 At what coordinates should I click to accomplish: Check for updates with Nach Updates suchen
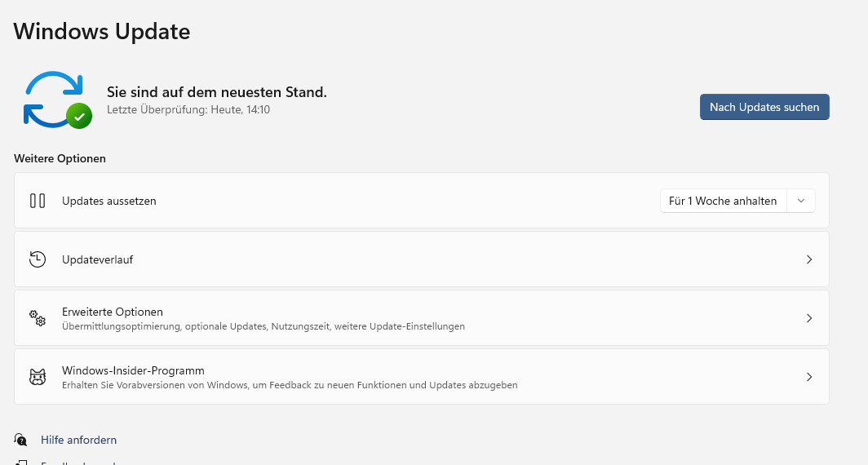(764, 107)
